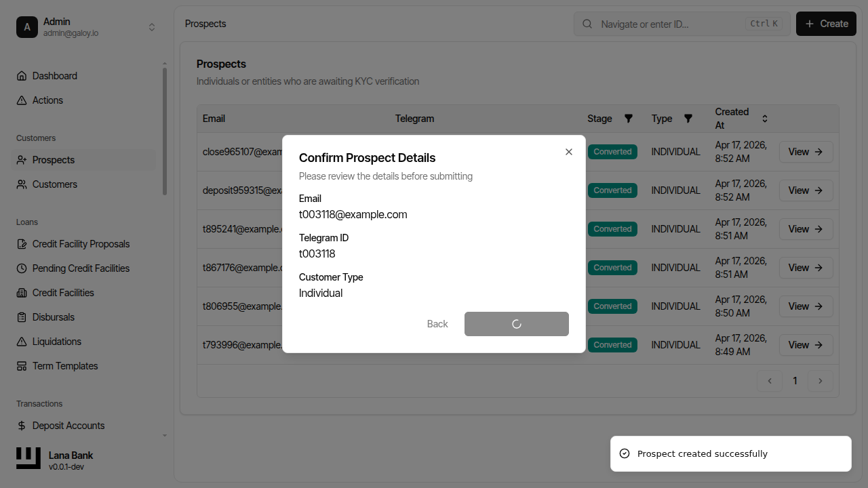The image size is (868, 488).
Task: Open Customers in the sidebar
Action: click(x=55, y=184)
